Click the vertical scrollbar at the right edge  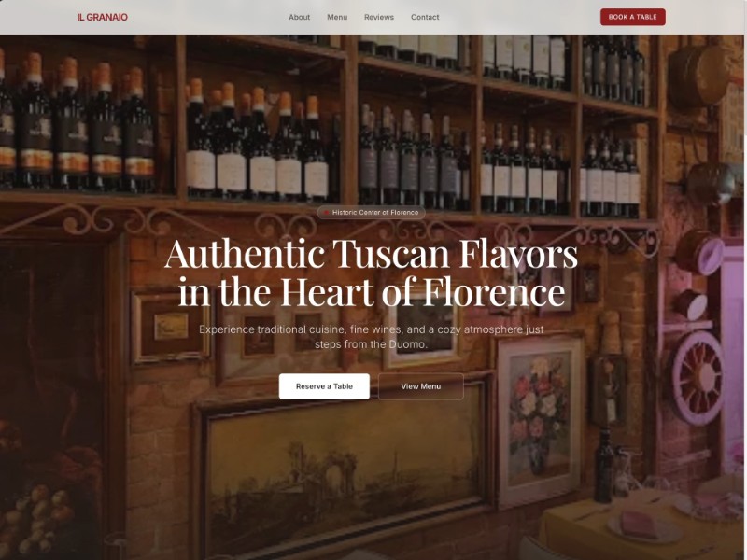coord(744,280)
